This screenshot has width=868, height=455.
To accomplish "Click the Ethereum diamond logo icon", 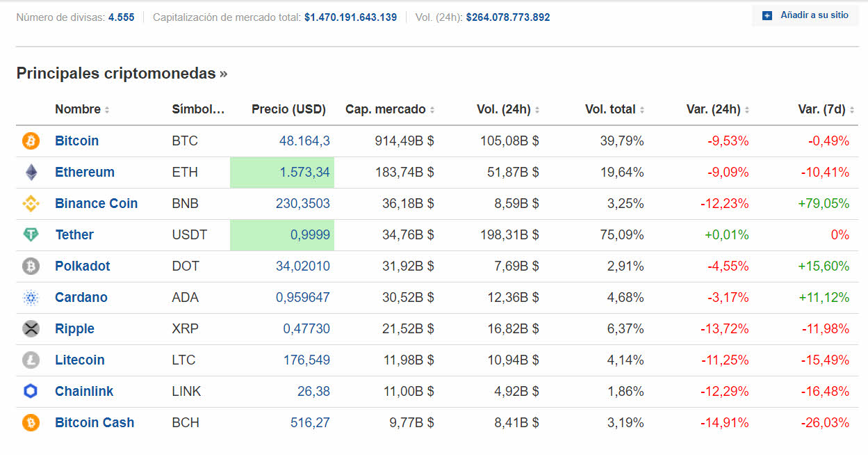I will click(x=31, y=173).
